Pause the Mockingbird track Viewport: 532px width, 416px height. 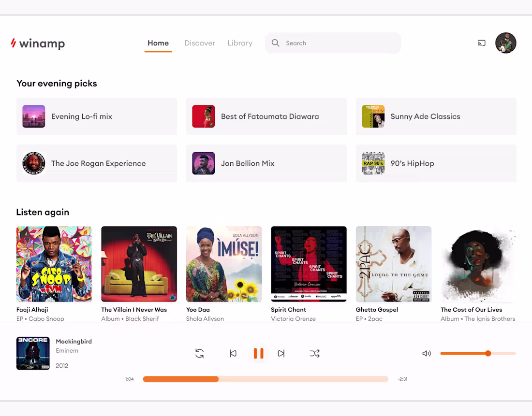tap(259, 353)
